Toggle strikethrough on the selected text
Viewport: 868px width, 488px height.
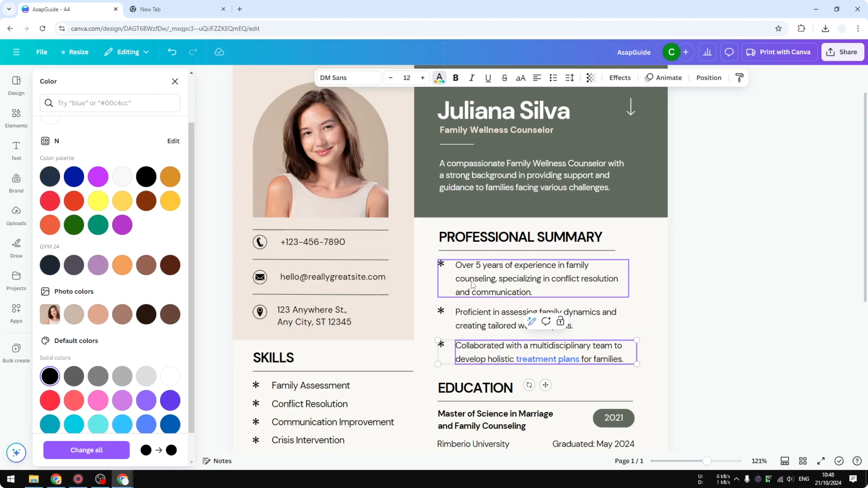click(505, 78)
